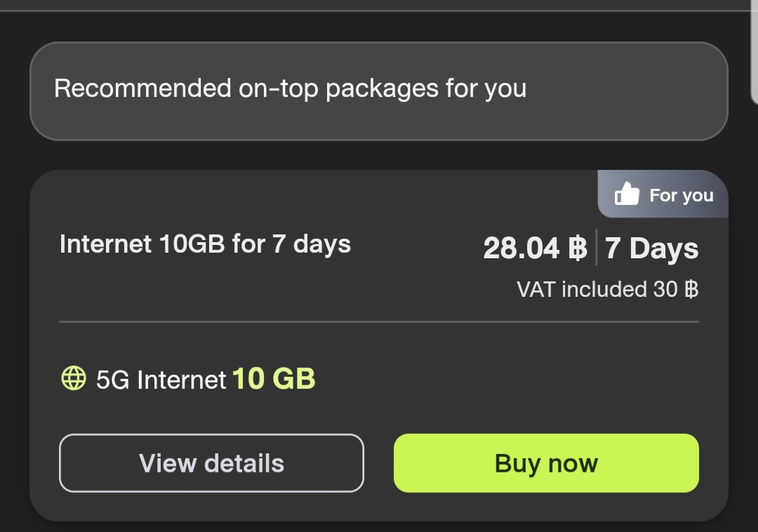Viewport: 758px width, 532px height.
Task: Click the green globe icon
Action: click(x=74, y=378)
